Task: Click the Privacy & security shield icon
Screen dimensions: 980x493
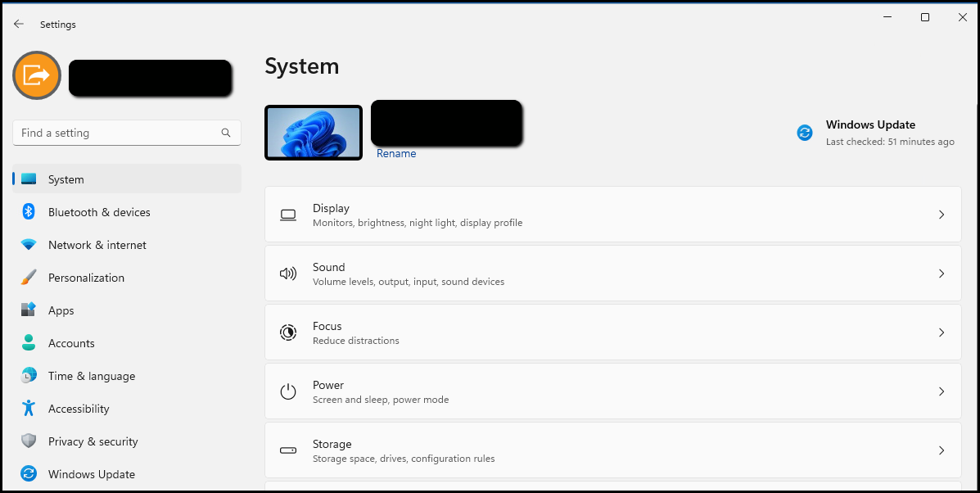Action: pyautogui.click(x=29, y=441)
